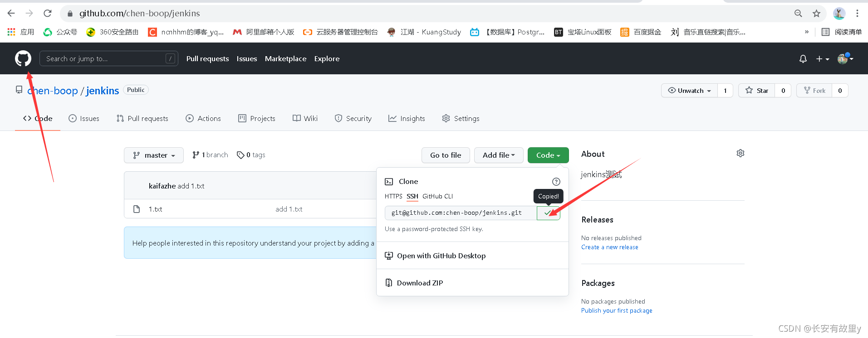Open the Security tab
Screen dimensions: 868x338
tap(353, 118)
